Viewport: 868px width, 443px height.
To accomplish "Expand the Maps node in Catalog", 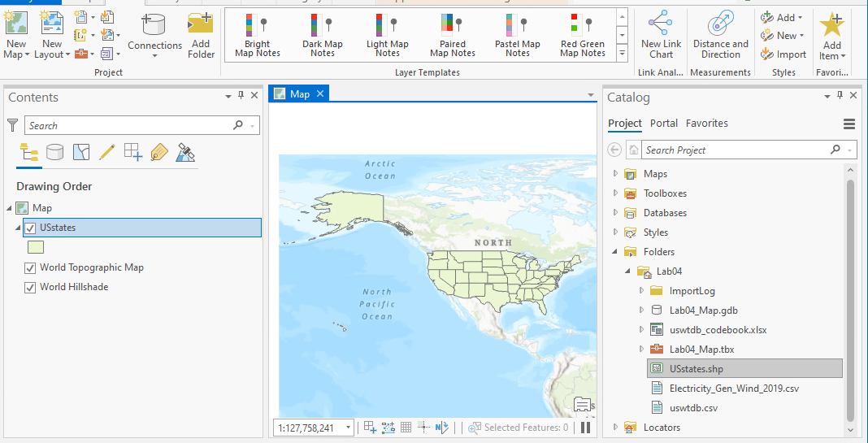I will (615, 174).
